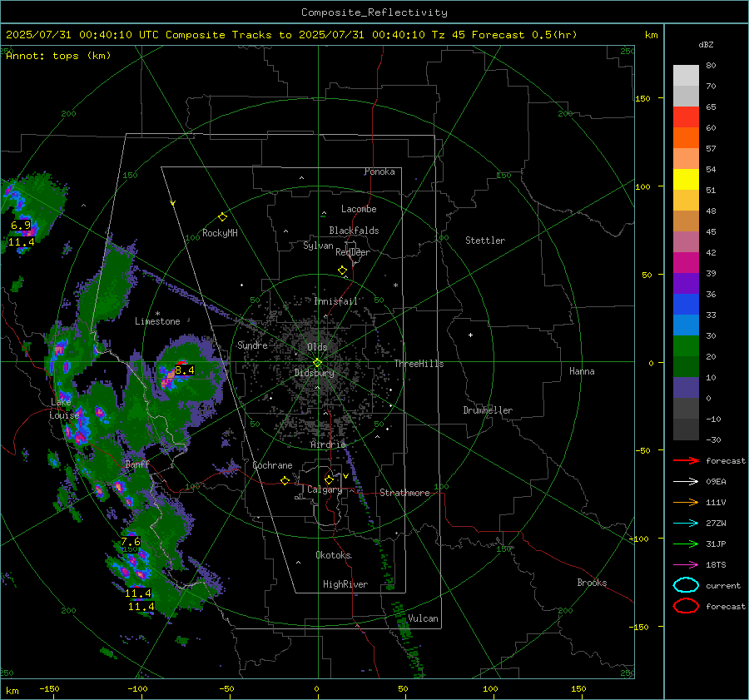749x700 pixels.
Task: Click the RedDeer city label
Action: (x=353, y=252)
